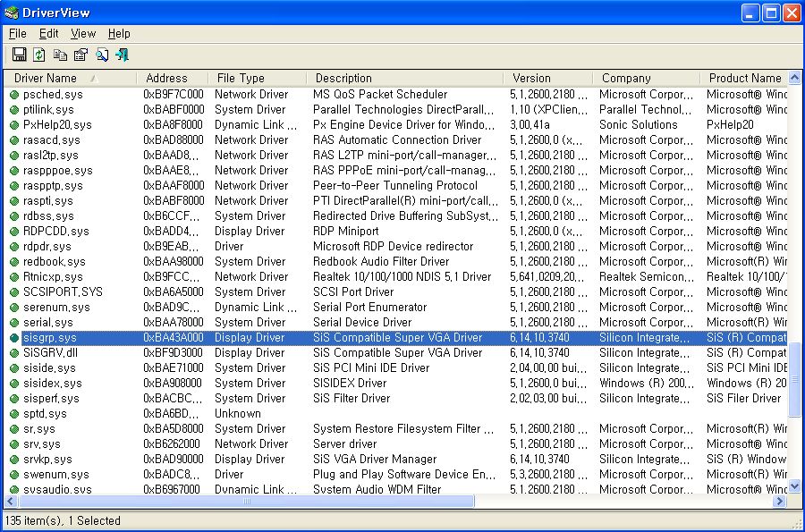Sort by the File Type column header
Image resolution: width=805 pixels, height=532 pixels.
point(258,78)
